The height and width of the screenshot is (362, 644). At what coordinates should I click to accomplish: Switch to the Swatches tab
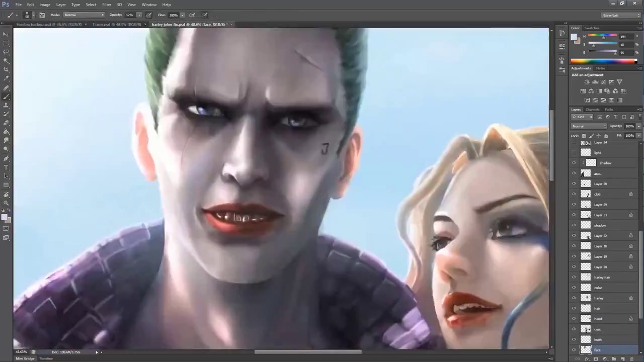[x=592, y=28]
